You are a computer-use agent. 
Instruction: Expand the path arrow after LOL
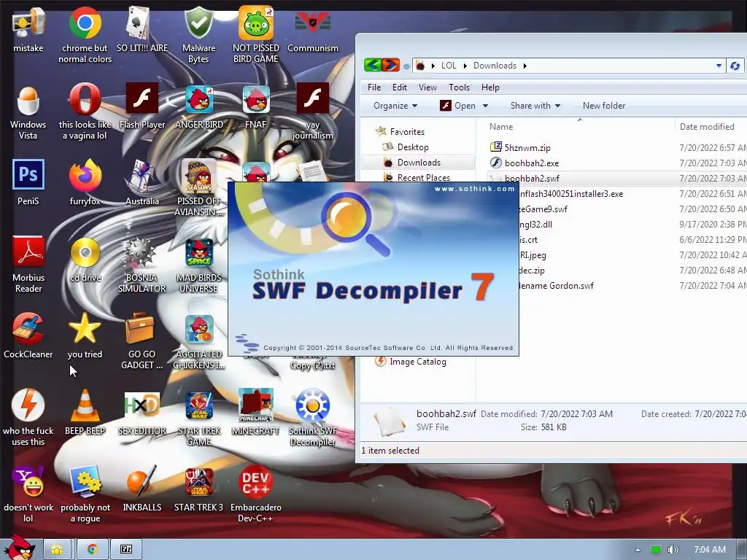(465, 66)
